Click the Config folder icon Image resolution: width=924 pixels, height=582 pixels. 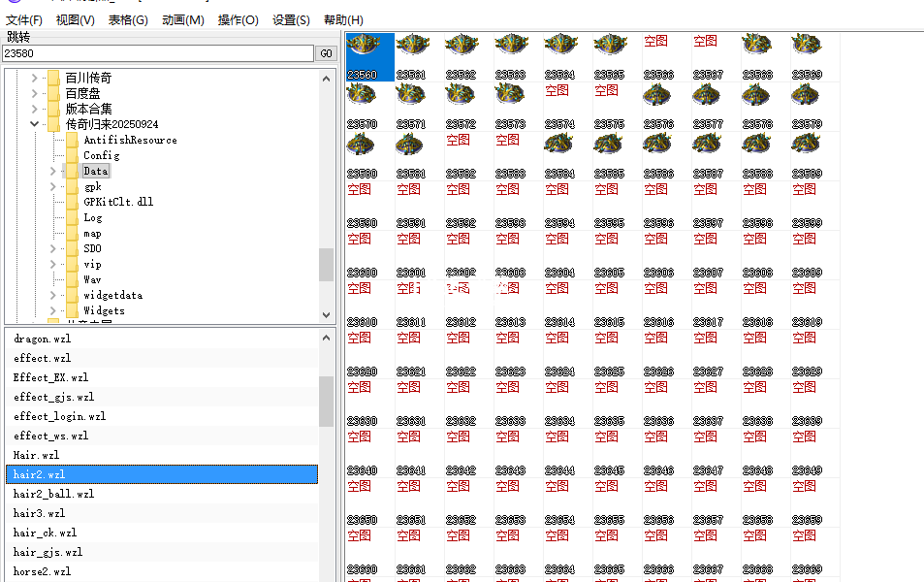pyautogui.click(x=72, y=155)
